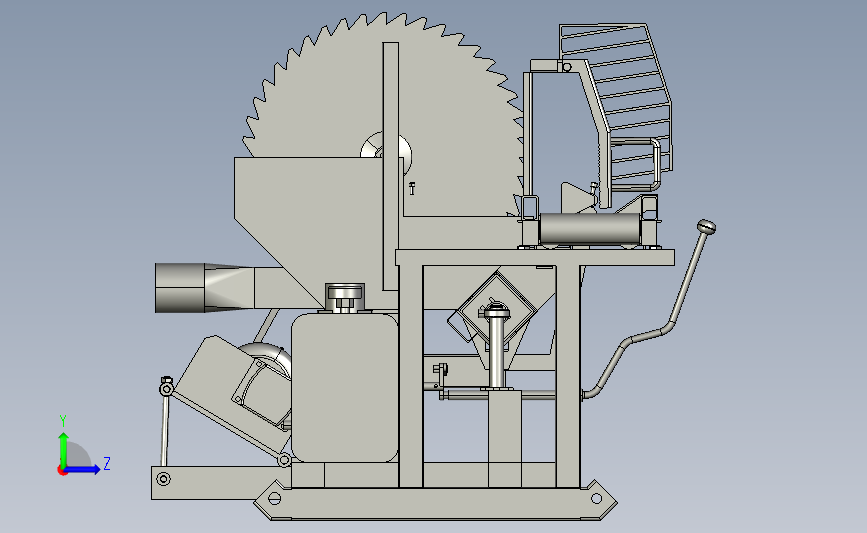This screenshot has height=533, width=867.
Task: Select the small square tube left of the roller
Action: pyautogui.click(x=530, y=208)
